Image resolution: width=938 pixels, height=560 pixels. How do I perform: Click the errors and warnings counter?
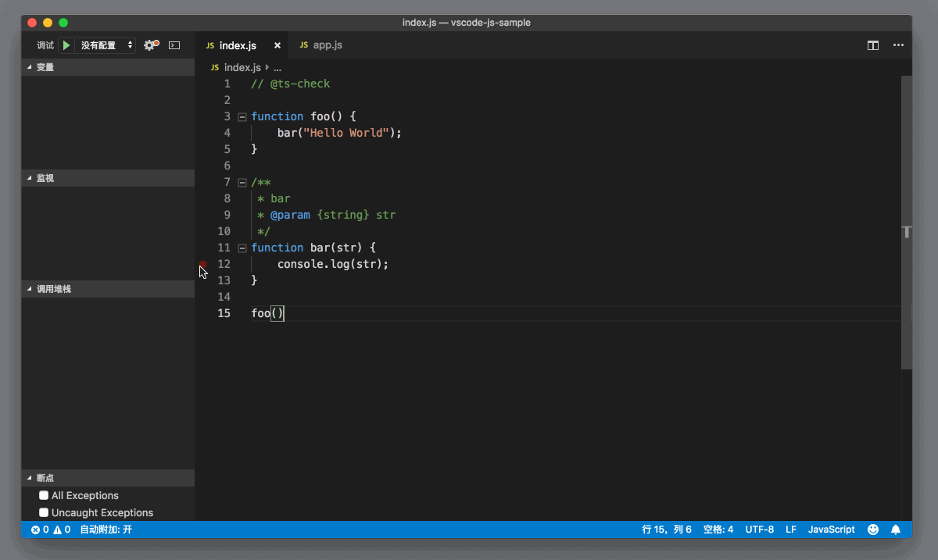point(51,529)
